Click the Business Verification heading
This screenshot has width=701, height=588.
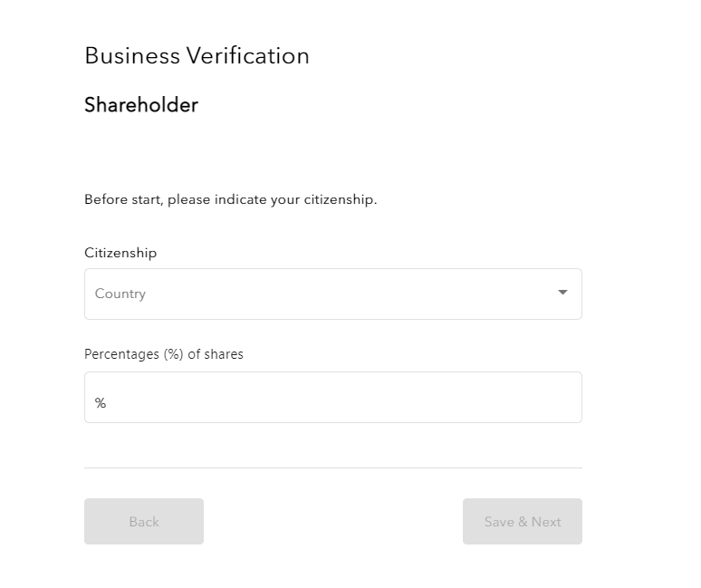tap(197, 56)
